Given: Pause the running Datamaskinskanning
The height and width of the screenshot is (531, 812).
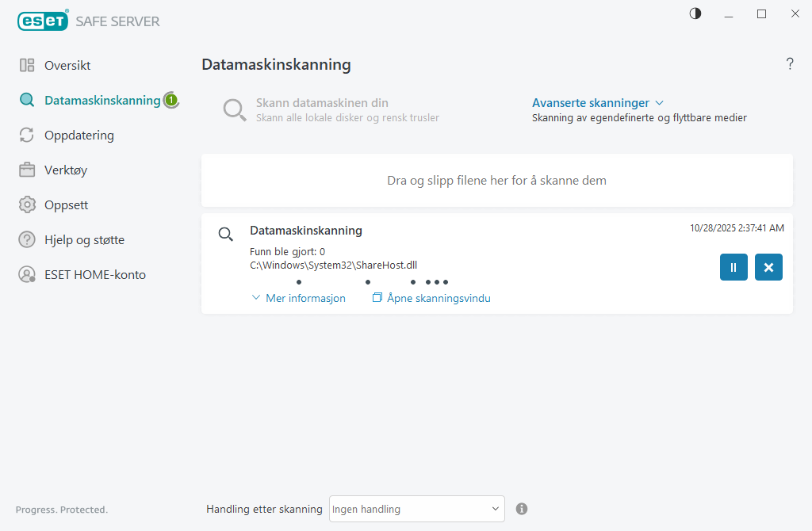Looking at the screenshot, I should (733, 267).
